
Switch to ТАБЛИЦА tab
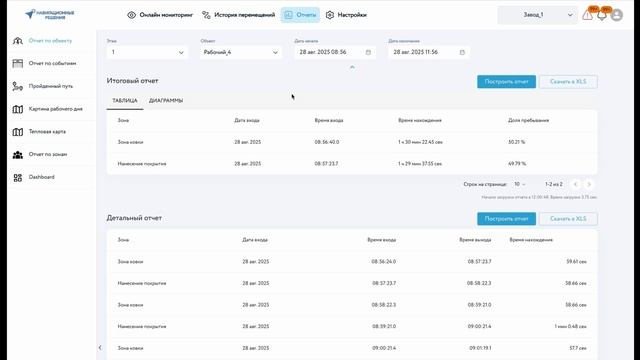pyautogui.click(x=125, y=100)
